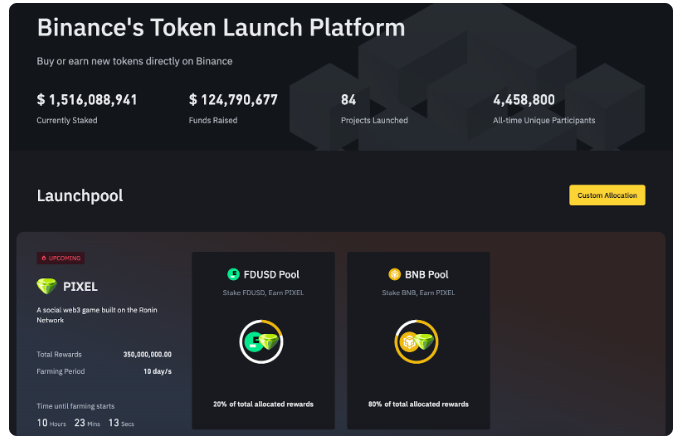Click the 23 Mins countdown segment
684x442 pixels.
[x=87, y=423]
